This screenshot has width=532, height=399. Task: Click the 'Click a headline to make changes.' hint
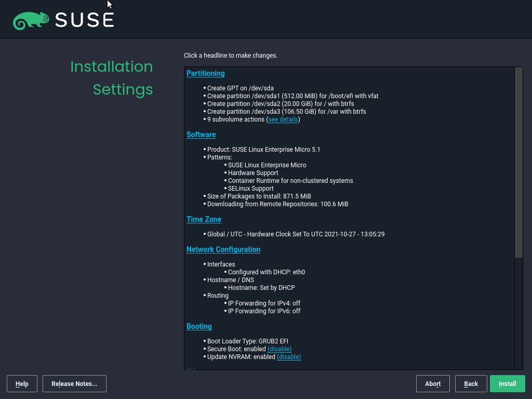pyautogui.click(x=231, y=56)
